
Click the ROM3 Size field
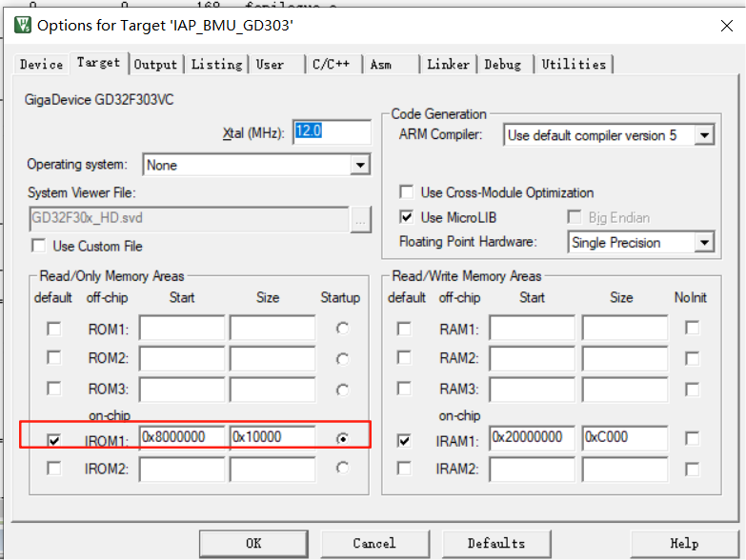pos(272,390)
